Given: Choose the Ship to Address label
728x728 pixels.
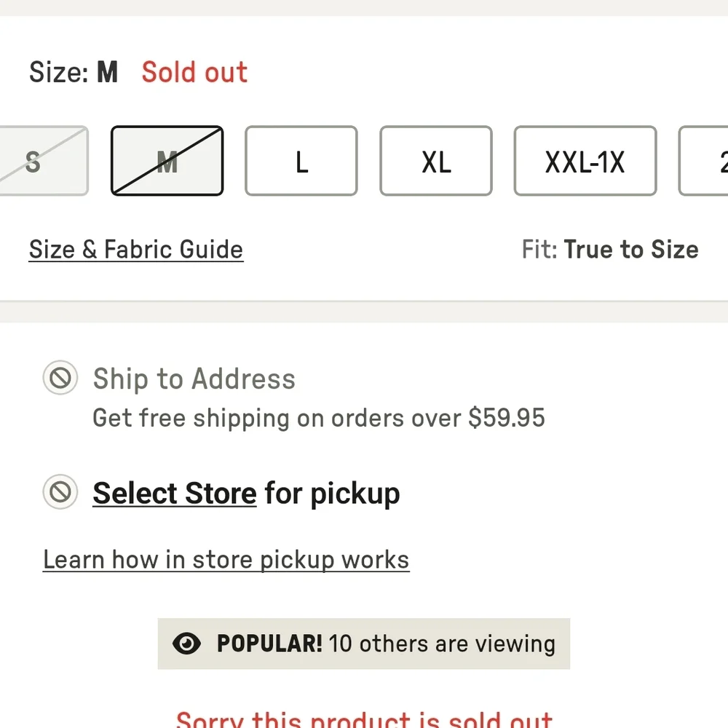Looking at the screenshot, I should tap(194, 379).
